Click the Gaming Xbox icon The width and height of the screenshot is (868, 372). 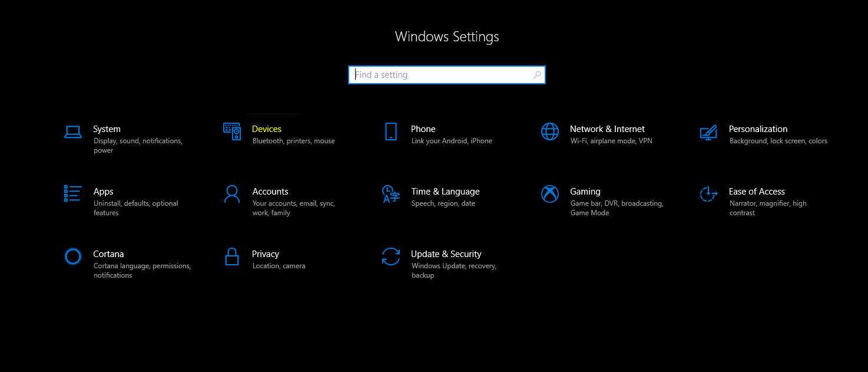tap(550, 194)
